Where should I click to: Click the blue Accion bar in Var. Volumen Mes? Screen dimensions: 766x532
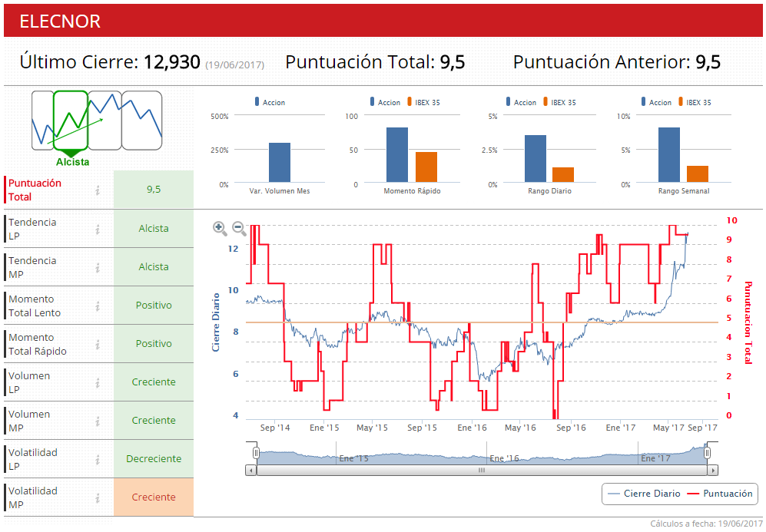tap(280, 163)
